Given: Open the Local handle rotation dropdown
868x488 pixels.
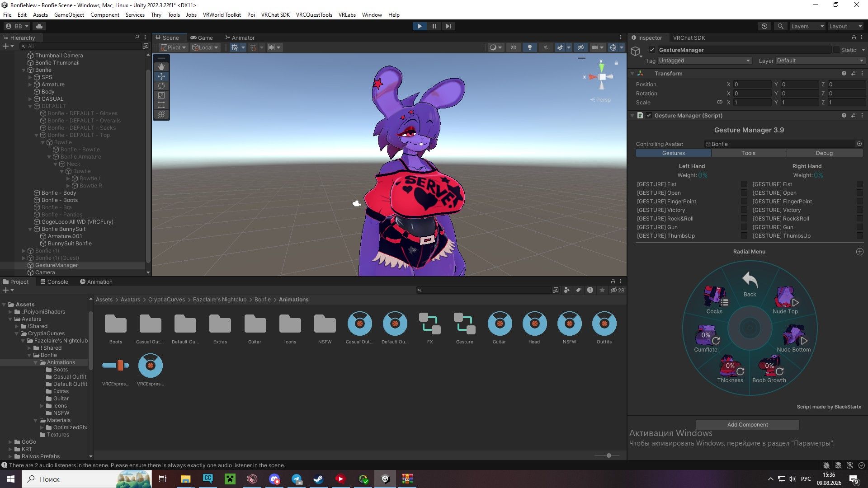Looking at the screenshot, I should (x=205, y=47).
